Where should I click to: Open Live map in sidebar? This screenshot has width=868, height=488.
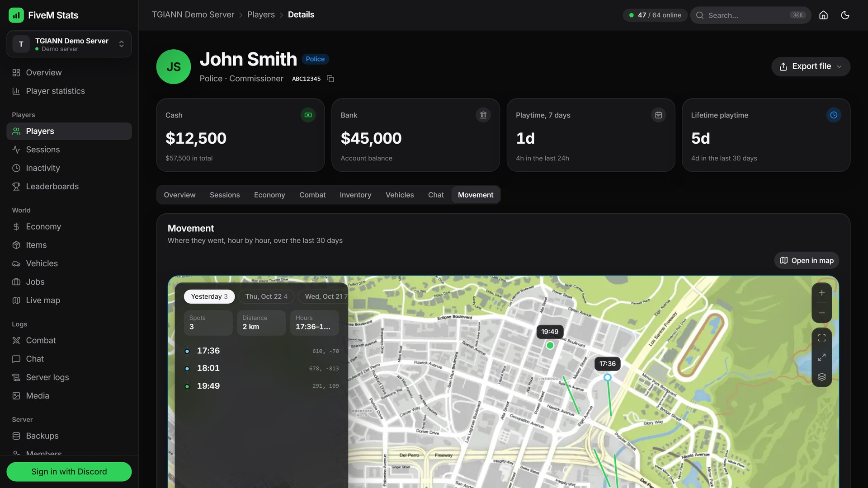69,300
